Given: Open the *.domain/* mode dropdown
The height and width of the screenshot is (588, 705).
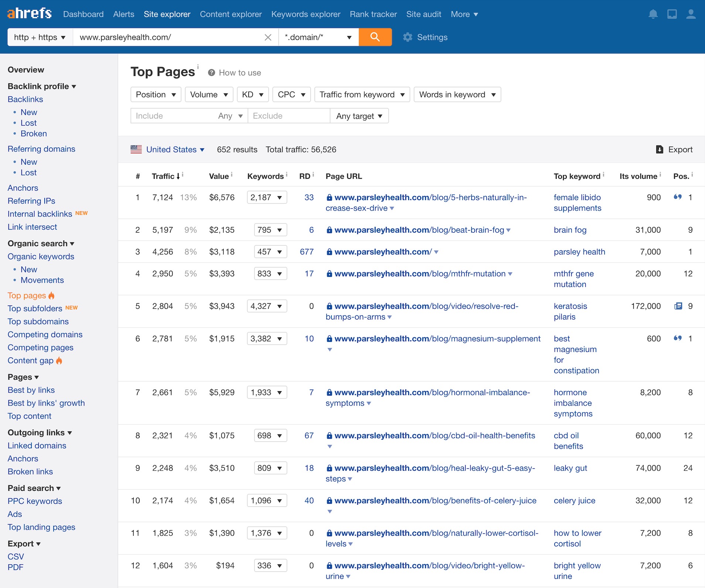Looking at the screenshot, I should [x=319, y=37].
